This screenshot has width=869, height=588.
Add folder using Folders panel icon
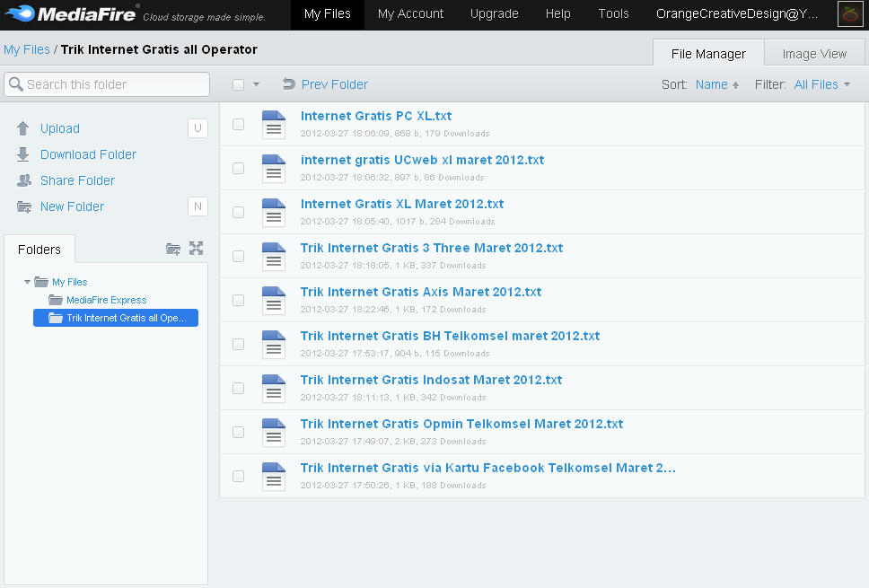(173, 249)
